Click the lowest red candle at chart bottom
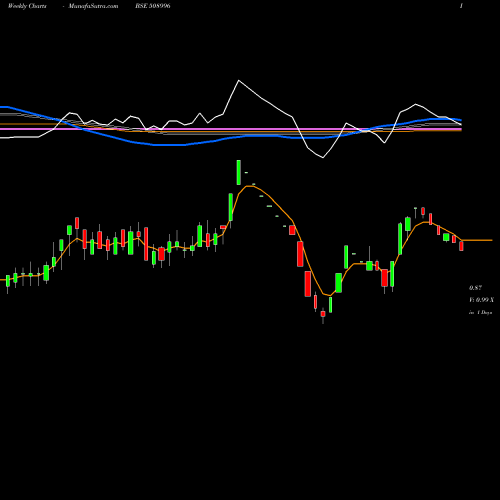This screenshot has width=500, height=500. pos(323,315)
